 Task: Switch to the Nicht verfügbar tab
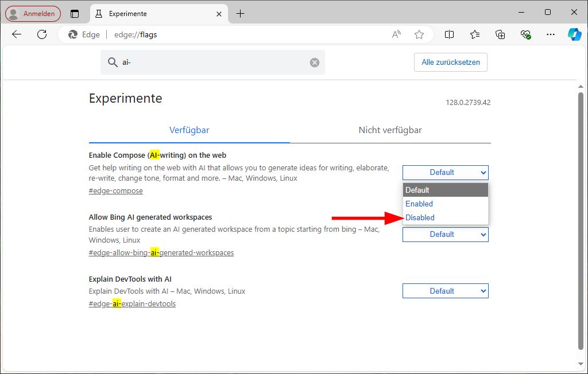pos(390,130)
